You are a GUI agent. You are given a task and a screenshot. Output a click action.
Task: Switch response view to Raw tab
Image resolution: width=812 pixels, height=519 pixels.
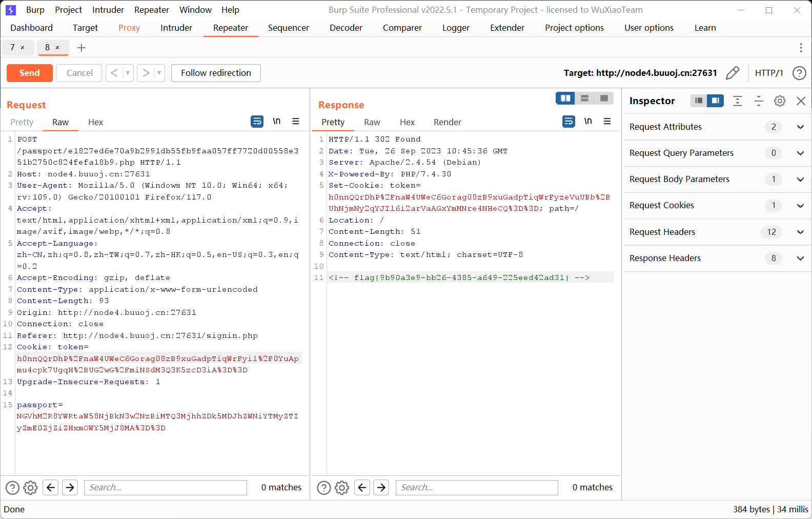click(x=372, y=122)
